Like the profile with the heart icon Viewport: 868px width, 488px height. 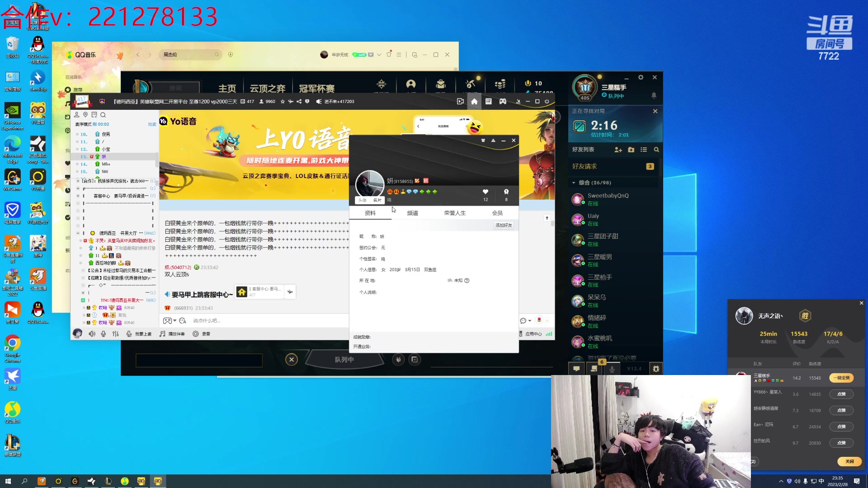(x=486, y=192)
